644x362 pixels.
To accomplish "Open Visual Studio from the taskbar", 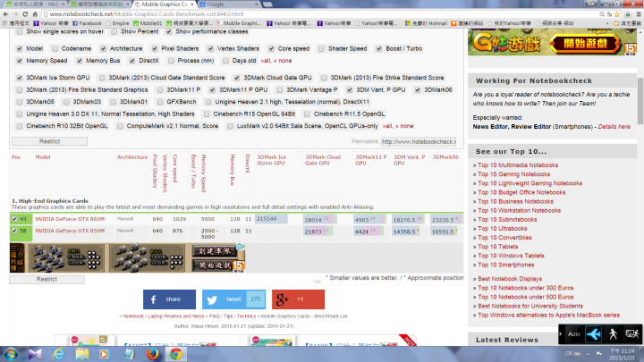I will coord(35,354).
